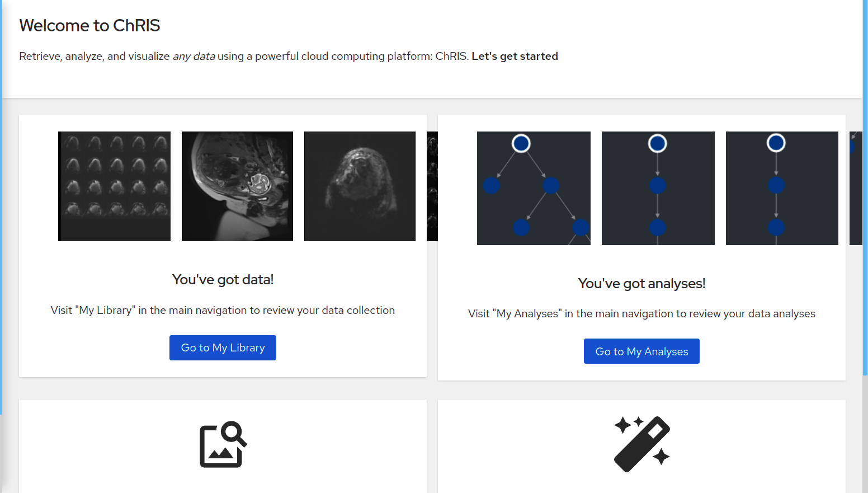Click Go to My Analyses
The image size is (868, 493).
(641, 351)
